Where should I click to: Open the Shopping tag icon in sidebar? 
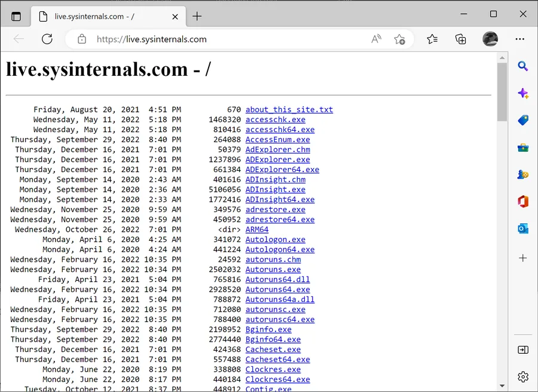(523, 120)
